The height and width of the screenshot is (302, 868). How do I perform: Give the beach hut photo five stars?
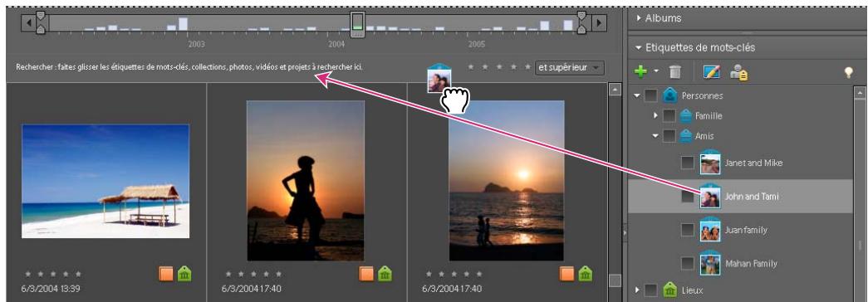coord(79,274)
